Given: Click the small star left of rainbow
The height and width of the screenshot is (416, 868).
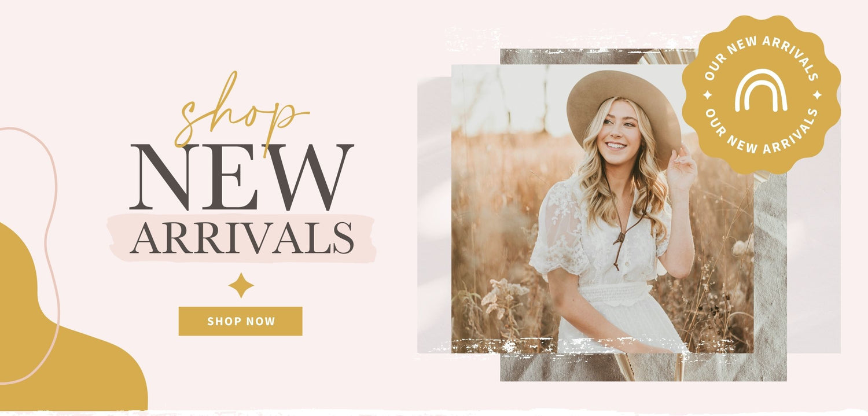Looking at the screenshot, I should pos(707,95).
